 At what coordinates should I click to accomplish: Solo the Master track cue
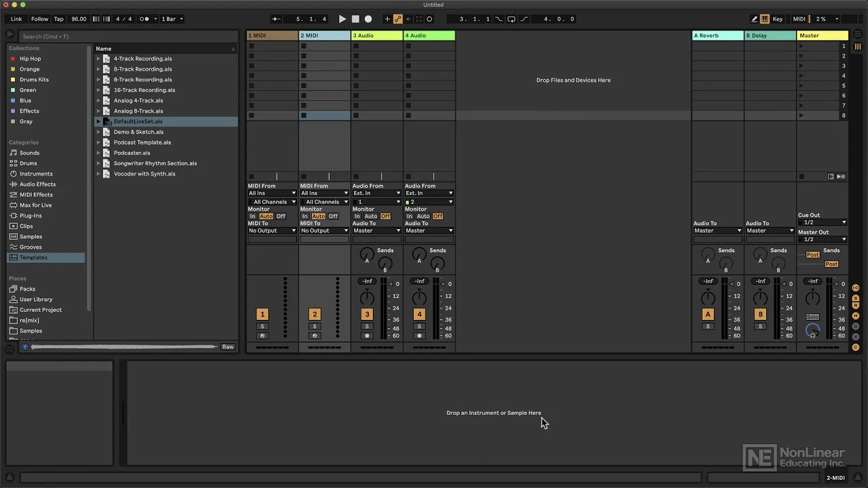812,317
